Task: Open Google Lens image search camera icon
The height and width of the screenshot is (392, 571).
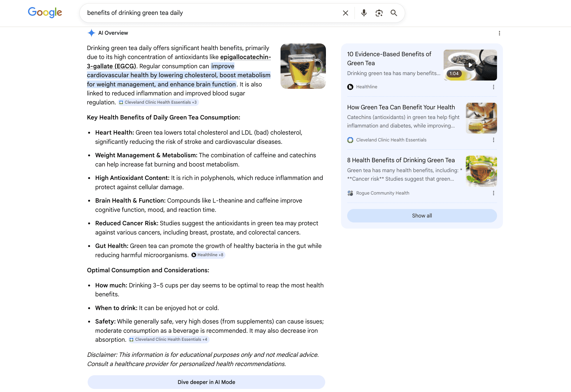Action: (x=379, y=13)
